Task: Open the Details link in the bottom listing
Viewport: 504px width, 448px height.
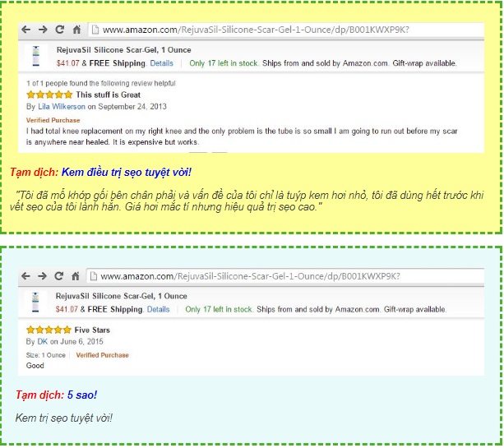Action: [x=158, y=310]
